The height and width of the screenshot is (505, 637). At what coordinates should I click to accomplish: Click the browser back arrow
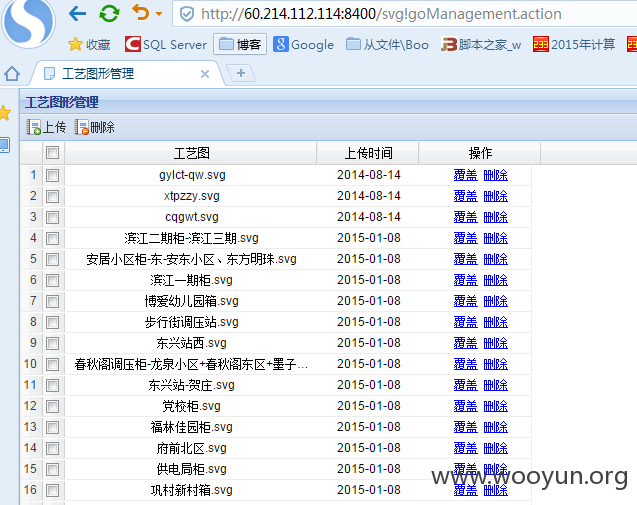[x=78, y=13]
